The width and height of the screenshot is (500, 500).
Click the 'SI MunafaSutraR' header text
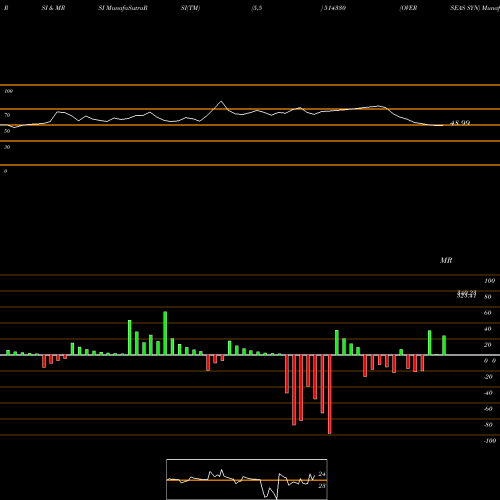tap(123, 8)
